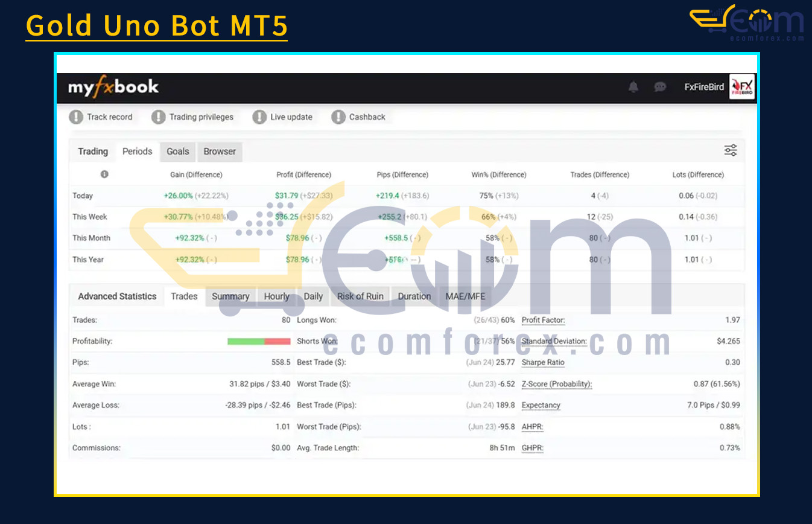Click the FxFireBird profile avatar
The height and width of the screenshot is (524, 812).
tap(742, 87)
